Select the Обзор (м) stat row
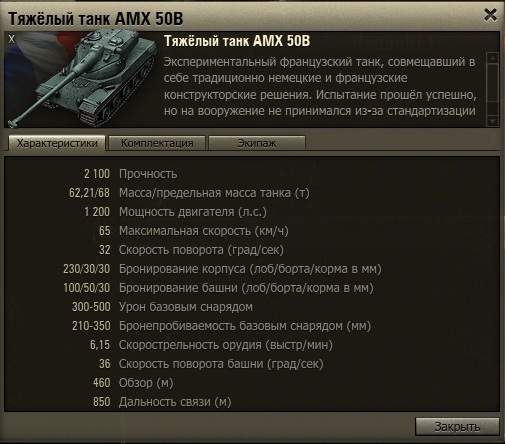This screenshot has width=505, height=444. click(x=133, y=383)
